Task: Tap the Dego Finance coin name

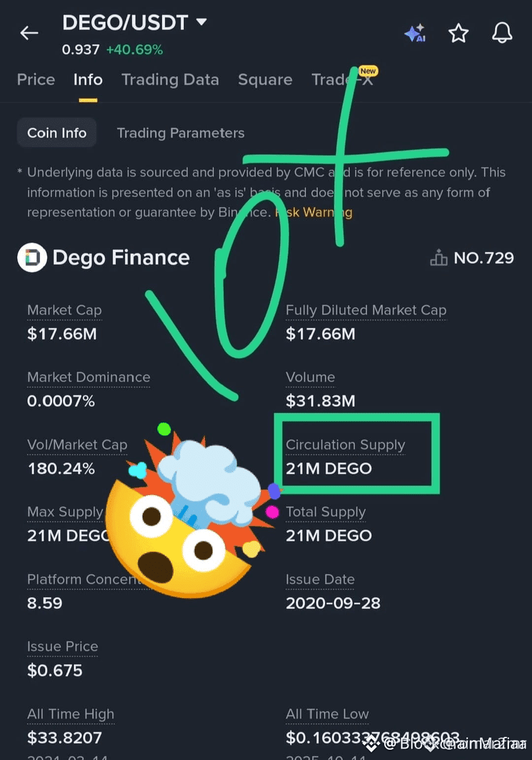Action: pyautogui.click(x=121, y=257)
